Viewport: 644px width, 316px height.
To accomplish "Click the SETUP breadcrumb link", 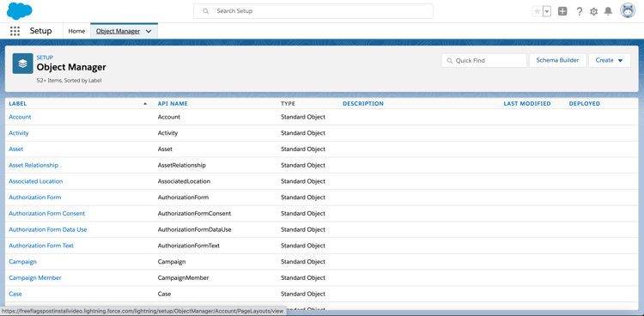I will 45,58.
